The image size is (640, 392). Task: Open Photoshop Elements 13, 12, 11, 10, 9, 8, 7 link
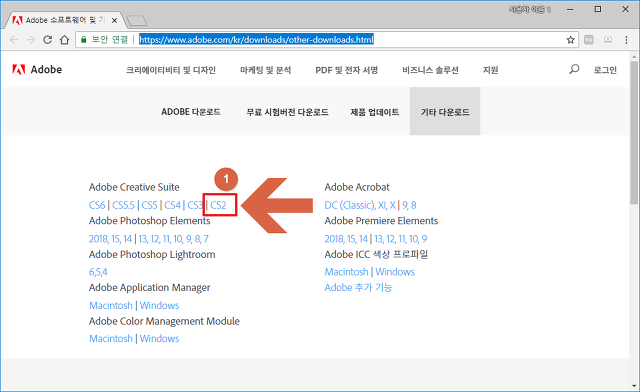pos(173,238)
